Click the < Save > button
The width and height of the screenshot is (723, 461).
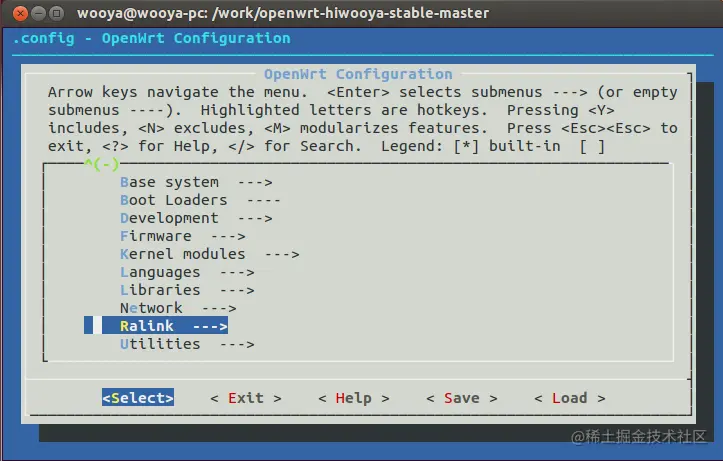coord(462,397)
